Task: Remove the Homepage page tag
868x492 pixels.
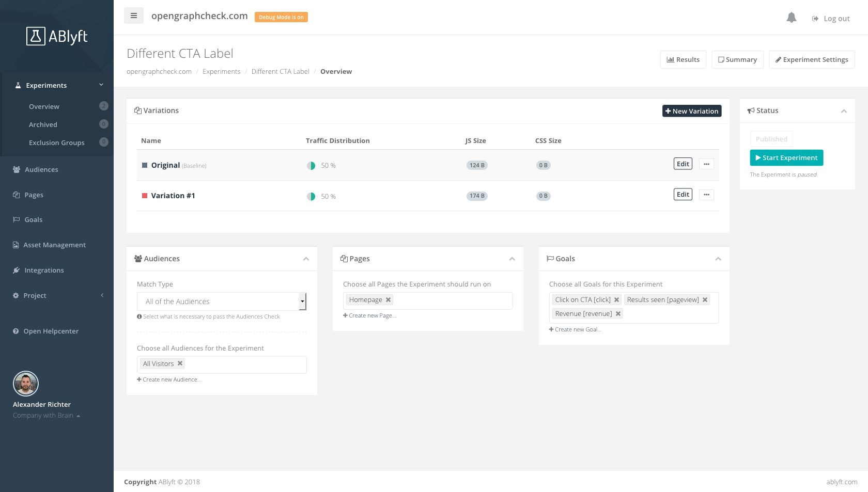Action: tap(387, 299)
